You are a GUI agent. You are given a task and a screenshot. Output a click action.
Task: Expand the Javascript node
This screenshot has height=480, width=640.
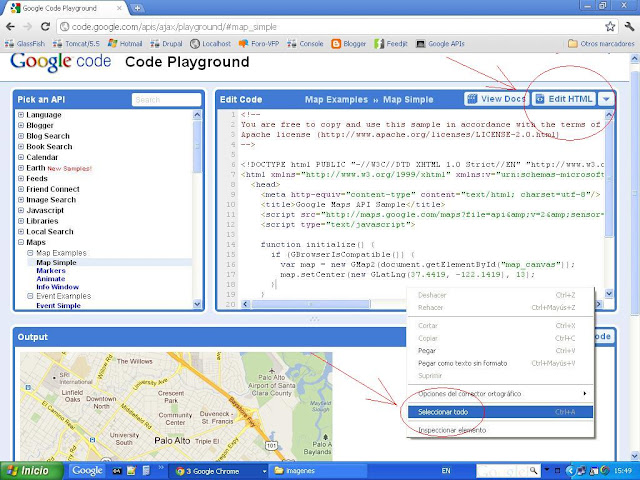click(x=21, y=210)
